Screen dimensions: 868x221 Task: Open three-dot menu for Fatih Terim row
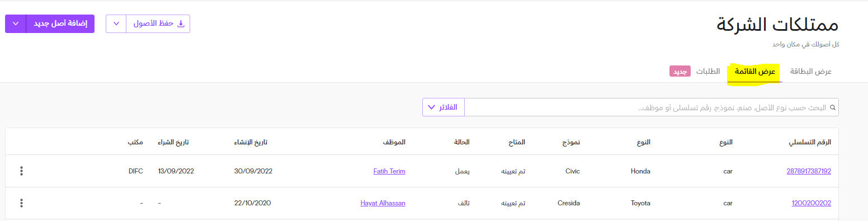(21, 171)
